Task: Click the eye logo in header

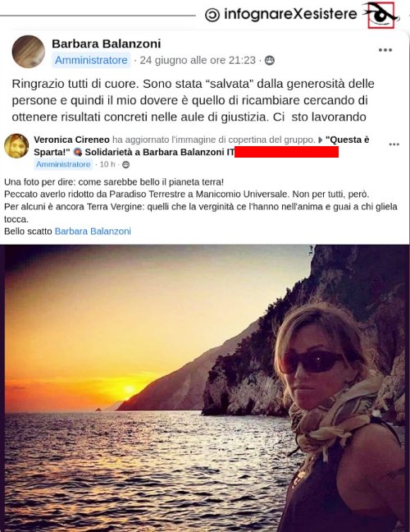Action: tap(380, 15)
